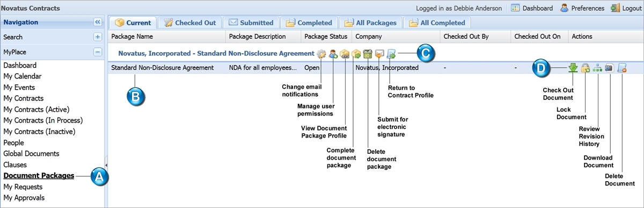
Task: Click the Complete document package icon
Action: tap(356, 54)
